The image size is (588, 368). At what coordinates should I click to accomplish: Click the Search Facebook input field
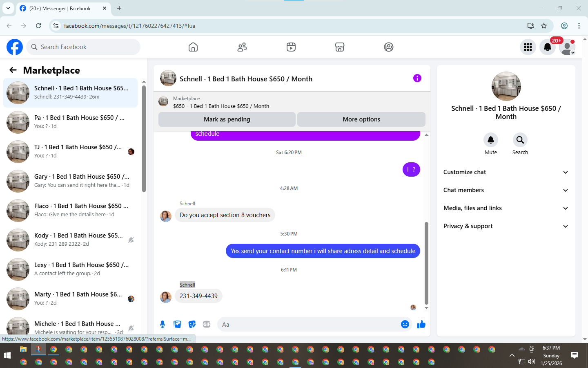click(83, 47)
